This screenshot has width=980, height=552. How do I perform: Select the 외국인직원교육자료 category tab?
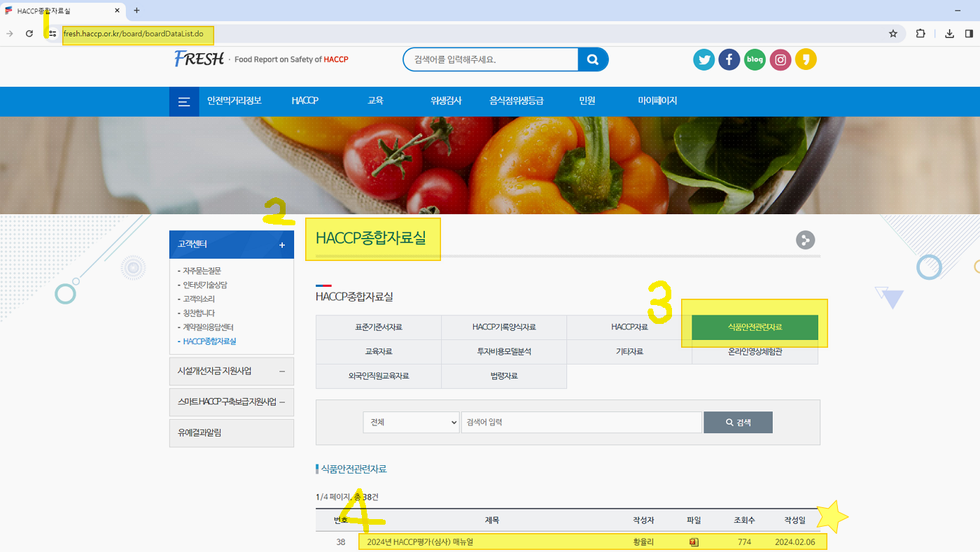pos(379,376)
